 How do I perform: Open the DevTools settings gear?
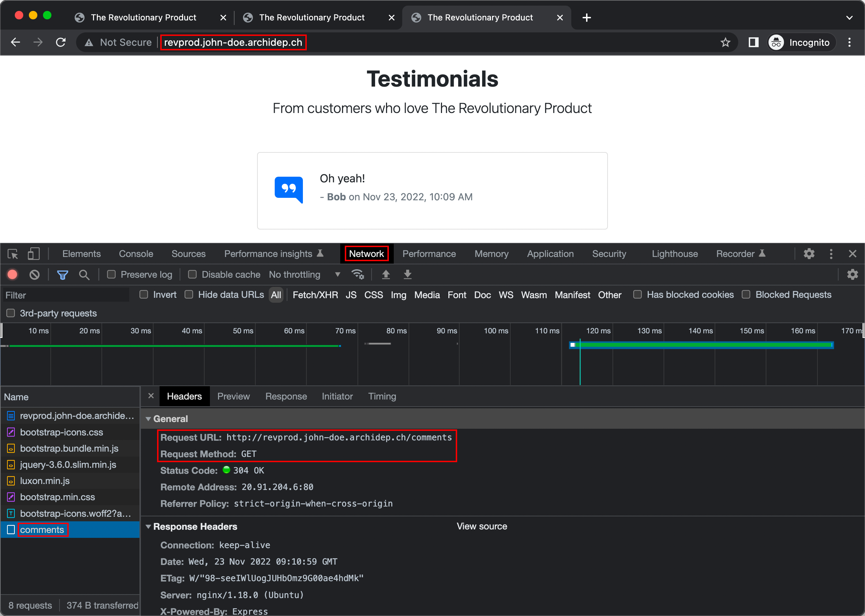point(809,253)
